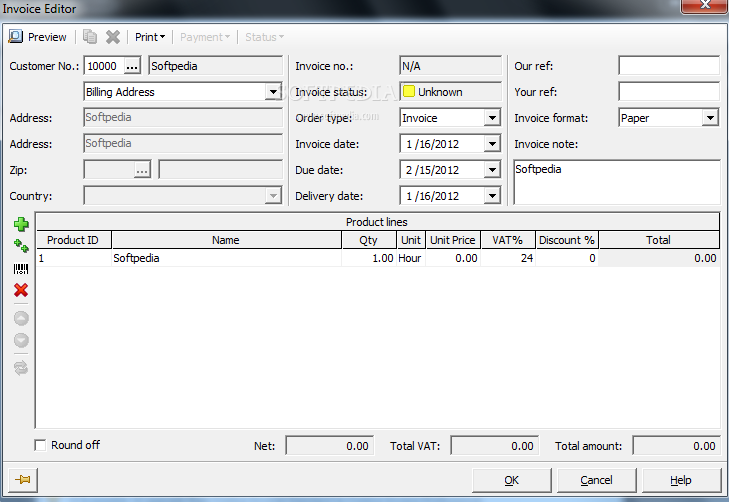Click the customer lookup ellipsis button
The width and height of the screenshot is (729, 502).
(x=132, y=66)
